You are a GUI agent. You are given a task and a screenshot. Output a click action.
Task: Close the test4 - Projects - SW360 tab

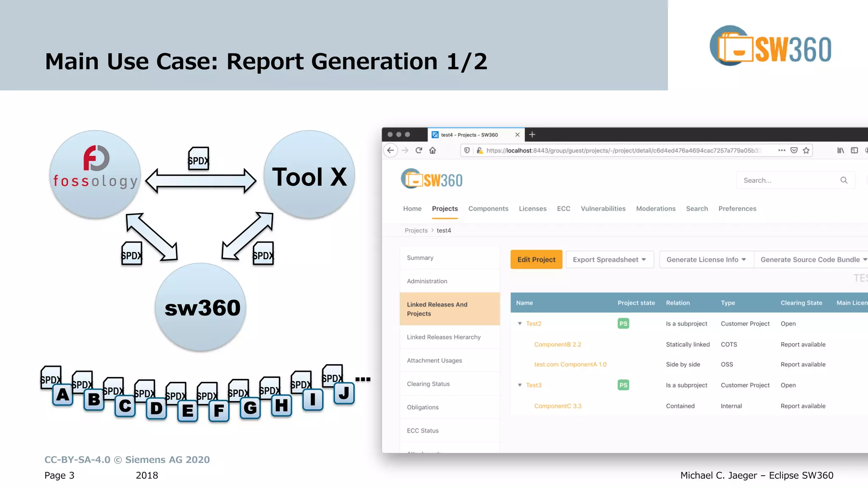tap(517, 135)
